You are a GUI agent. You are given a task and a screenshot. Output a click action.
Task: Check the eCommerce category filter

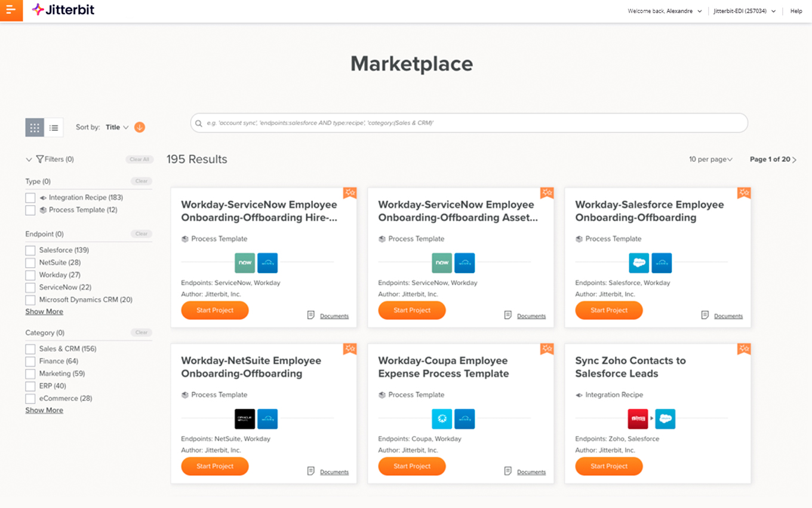click(x=30, y=399)
